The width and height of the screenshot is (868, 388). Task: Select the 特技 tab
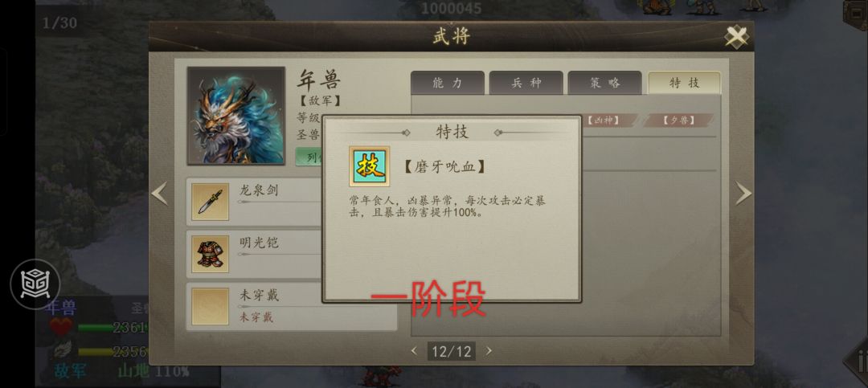684,83
